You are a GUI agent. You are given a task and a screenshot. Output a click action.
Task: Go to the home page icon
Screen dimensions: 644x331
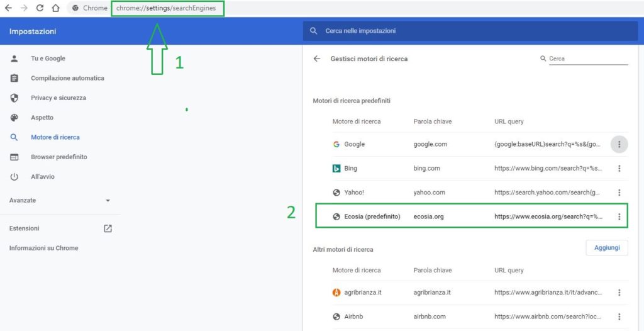click(x=55, y=8)
